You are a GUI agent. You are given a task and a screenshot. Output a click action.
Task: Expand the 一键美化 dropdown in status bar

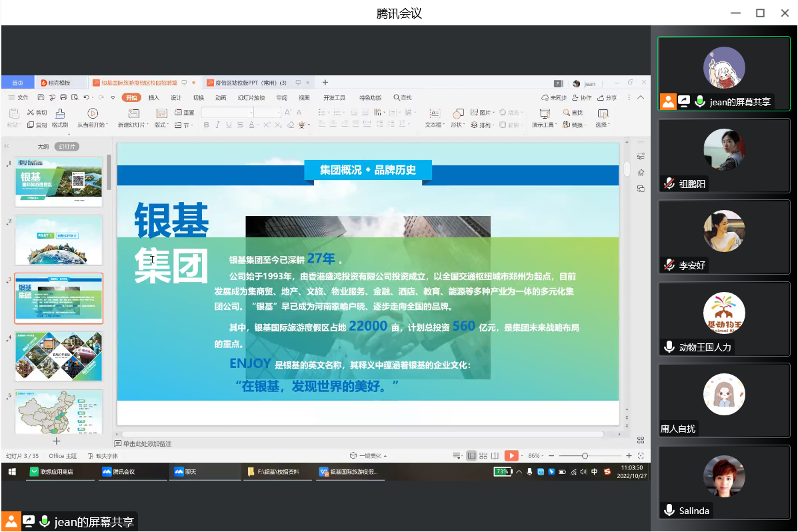(369, 456)
